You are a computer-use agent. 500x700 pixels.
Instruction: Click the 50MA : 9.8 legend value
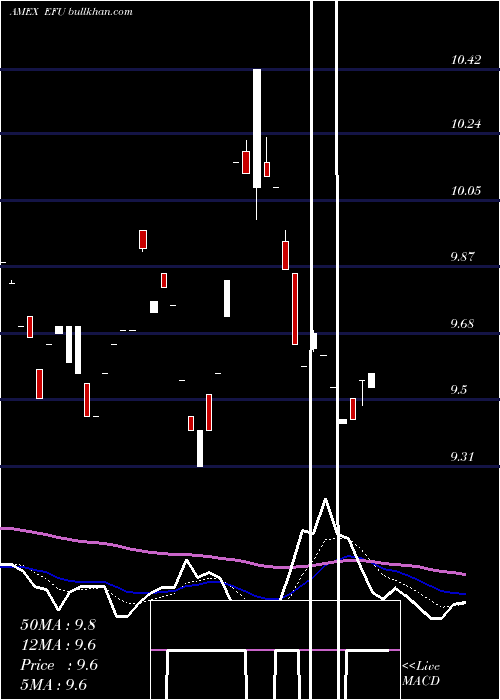click(58, 625)
